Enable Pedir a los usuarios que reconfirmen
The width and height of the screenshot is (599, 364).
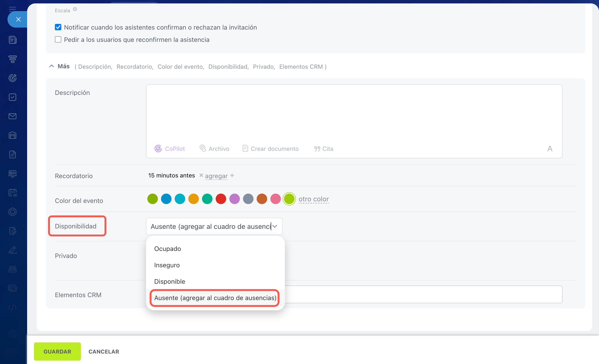point(58,39)
